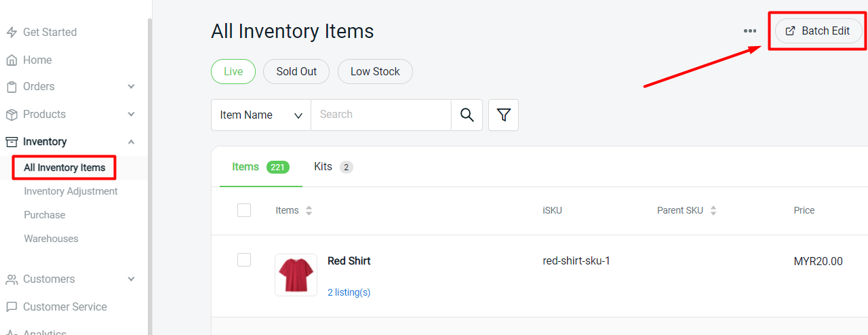
Task: Click the Home house icon in sidebar
Action: click(12, 60)
